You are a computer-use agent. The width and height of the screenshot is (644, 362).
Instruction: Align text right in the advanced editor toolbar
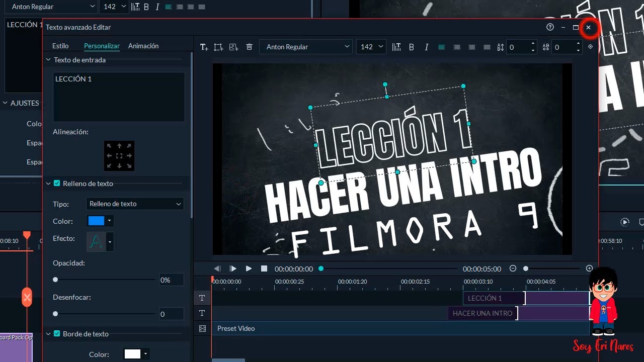click(x=472, y=47)
